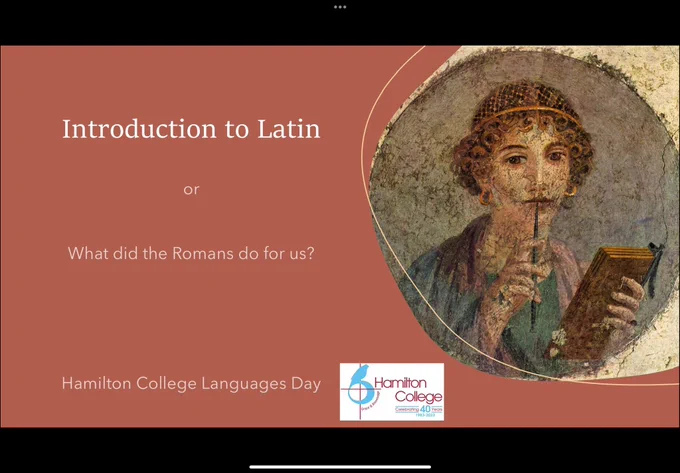Tap the three-dot multitasking menu at top

coord(340,7)
